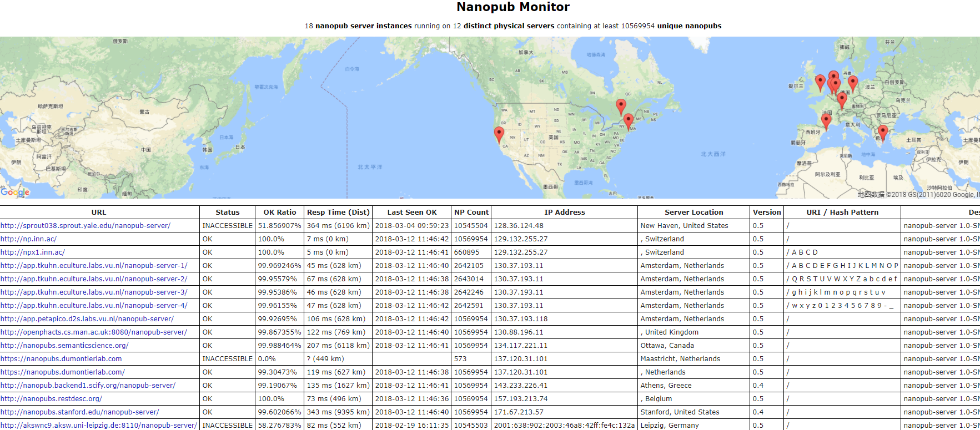Open the nanopub.backend1.scify.org link

[x=88, y=386]
